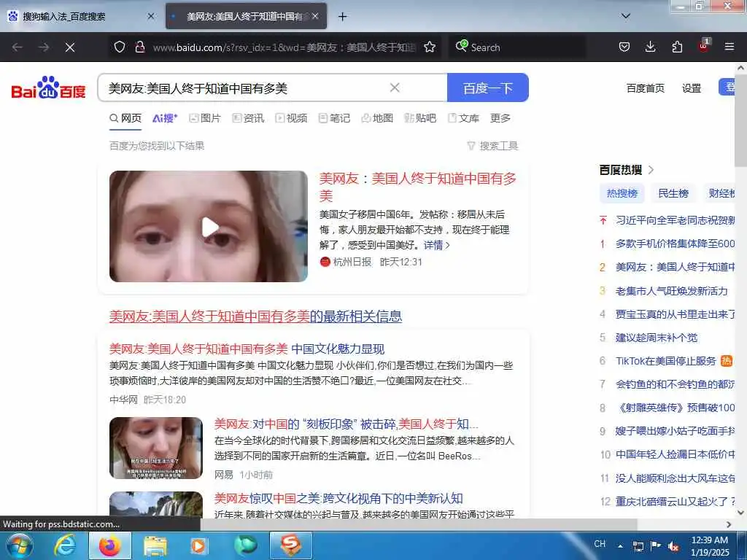Open the 搜索工具 search tools filter

[x=492, y=146]
